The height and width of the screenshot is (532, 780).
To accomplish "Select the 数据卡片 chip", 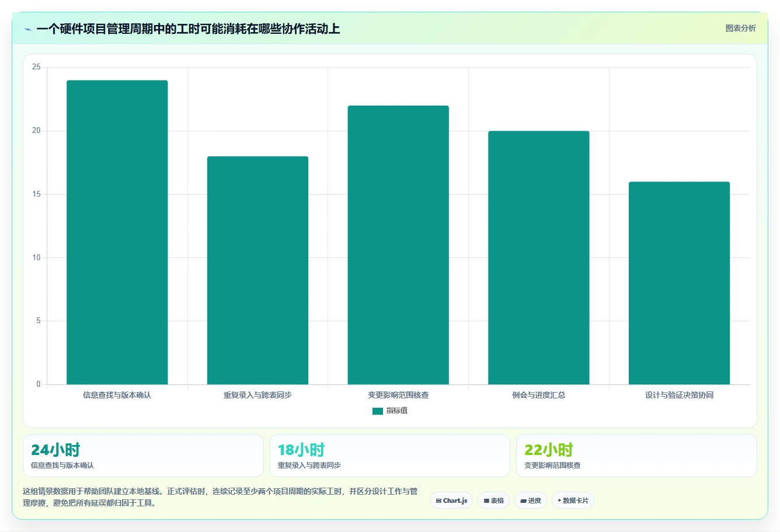I will (x=573, y=501).
